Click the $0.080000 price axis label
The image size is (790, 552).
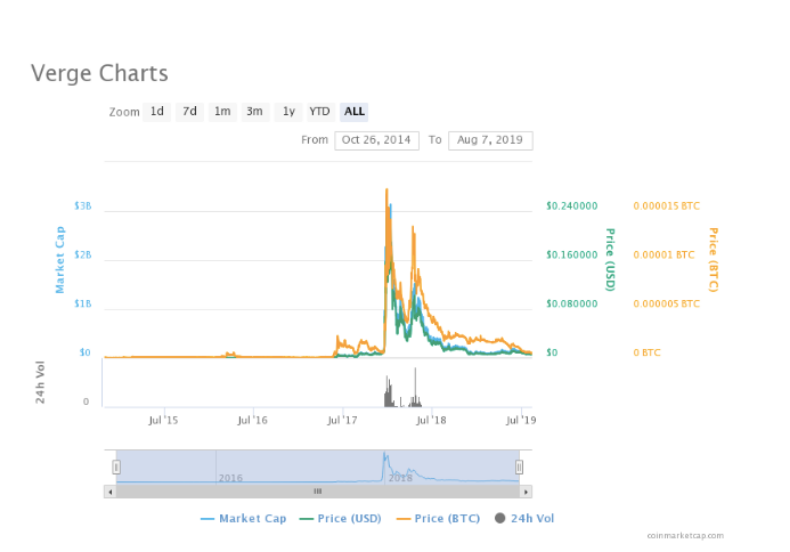point(572,304)
